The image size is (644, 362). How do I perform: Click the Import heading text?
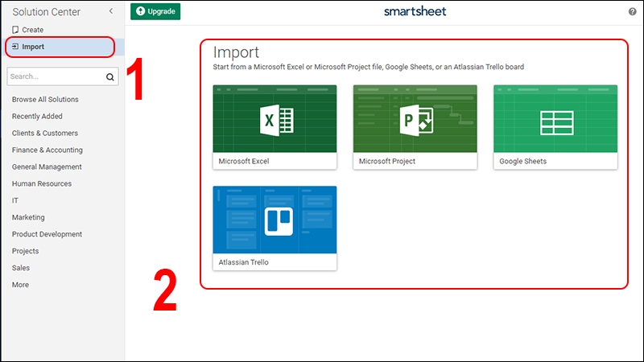(236, 52)
